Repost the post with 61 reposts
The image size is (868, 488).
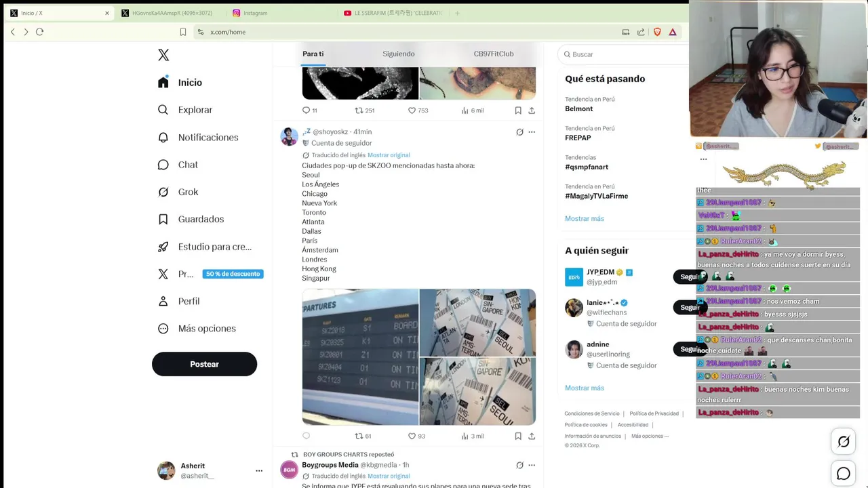click(363, 436)
